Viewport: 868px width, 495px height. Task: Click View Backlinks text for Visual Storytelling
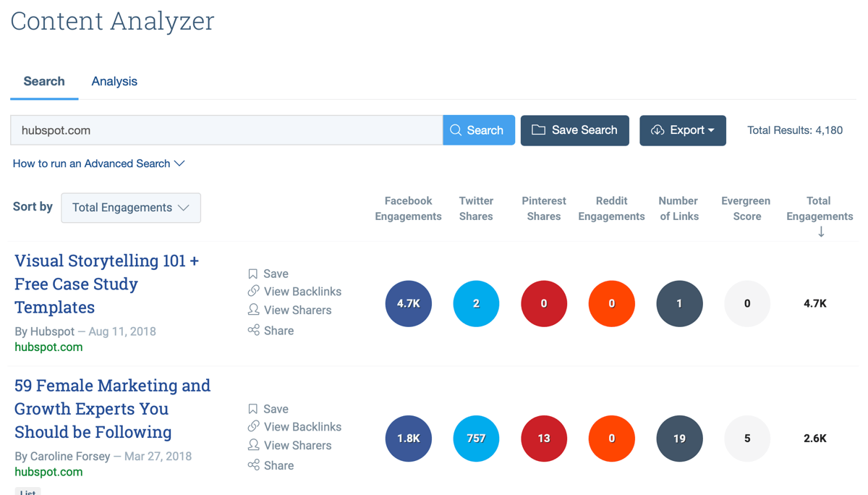point(303,292)
